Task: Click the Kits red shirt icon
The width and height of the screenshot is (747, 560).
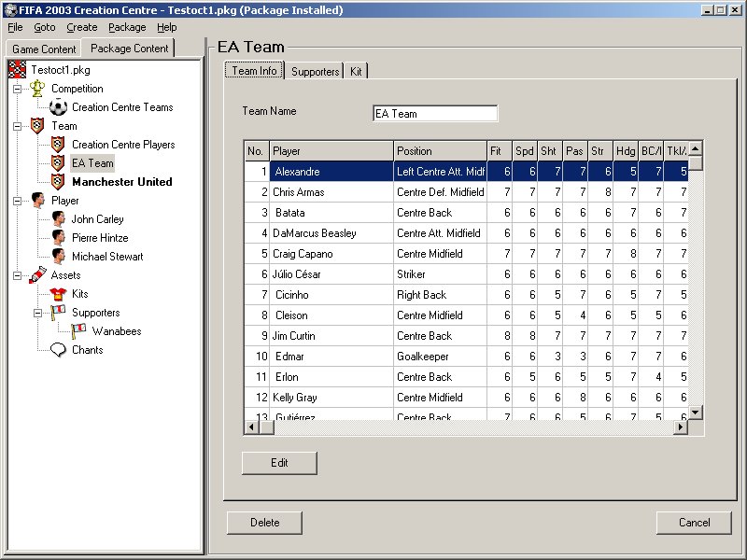Action: point(58,293)
